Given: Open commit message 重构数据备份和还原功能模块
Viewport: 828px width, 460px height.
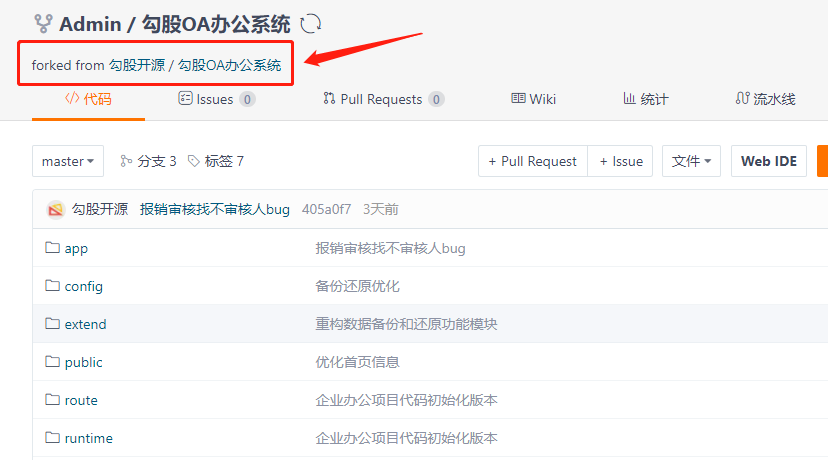Looking at the screenshot, I should coord(406,324).
